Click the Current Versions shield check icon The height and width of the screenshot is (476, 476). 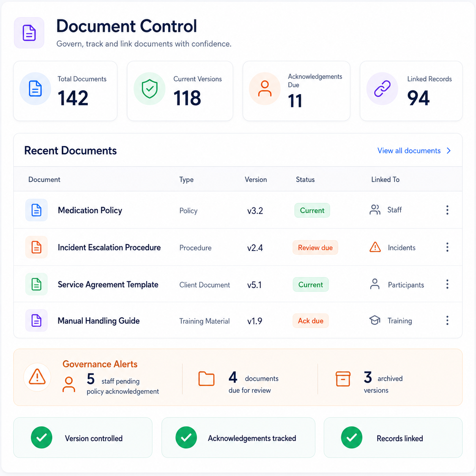coord(150,89)
